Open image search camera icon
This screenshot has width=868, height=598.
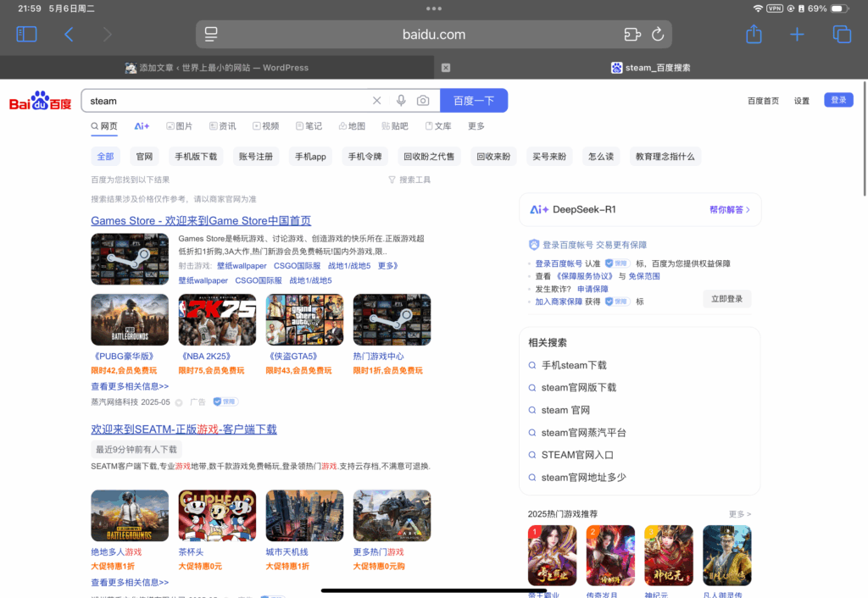(x=423, y=101)
